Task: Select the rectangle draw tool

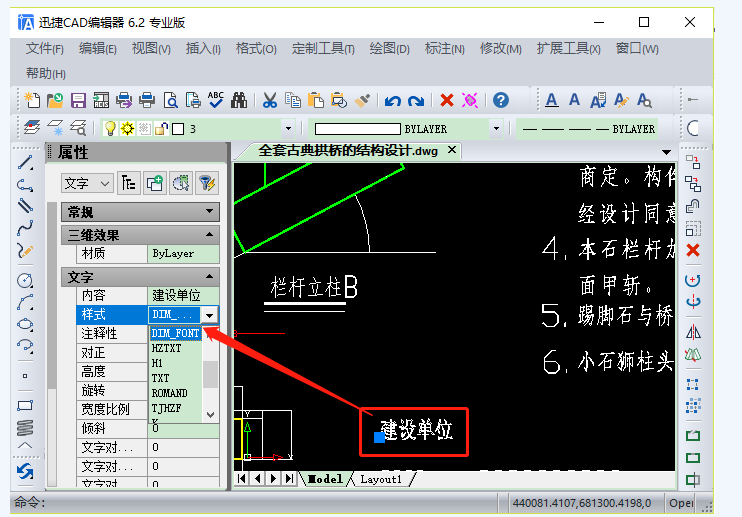Action: tap(25, 405)
